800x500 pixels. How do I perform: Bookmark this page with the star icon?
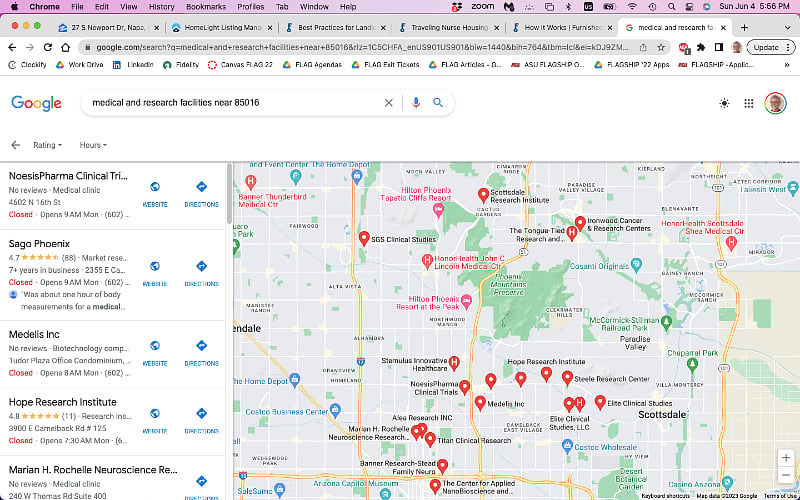[661, 47]
